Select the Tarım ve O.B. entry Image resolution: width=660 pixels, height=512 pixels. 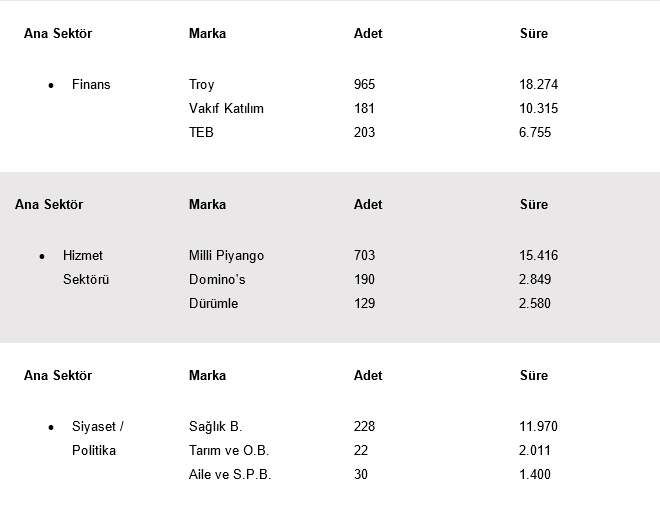coord(229,451)
